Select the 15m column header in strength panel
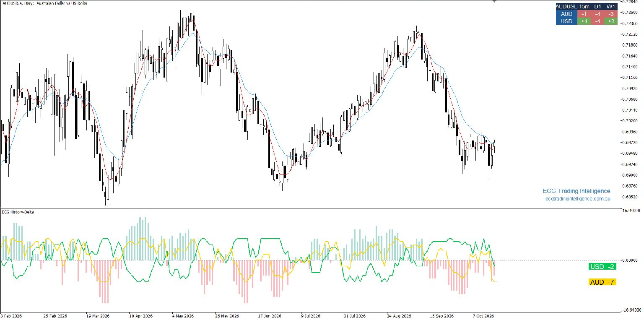Image resolution: width=644 pixels, height=320 pixels. click(x=583, y=6)
